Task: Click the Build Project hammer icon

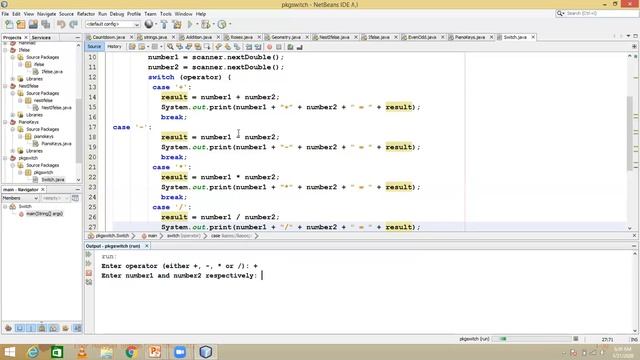Action: [164, 24]
